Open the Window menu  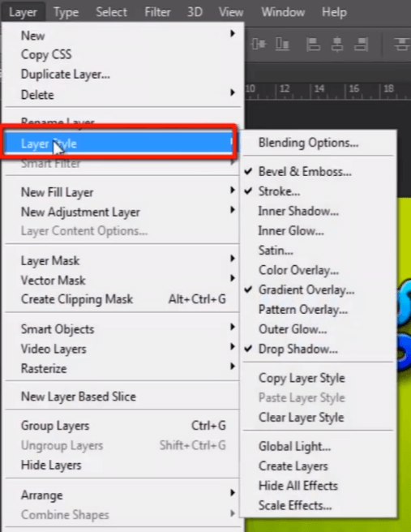click(283, 12)
